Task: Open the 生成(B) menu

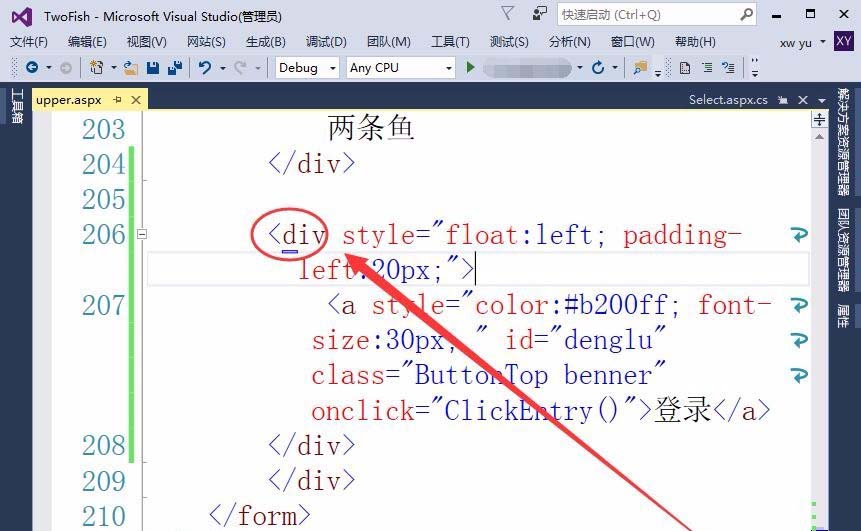Action: pos(266,42)
